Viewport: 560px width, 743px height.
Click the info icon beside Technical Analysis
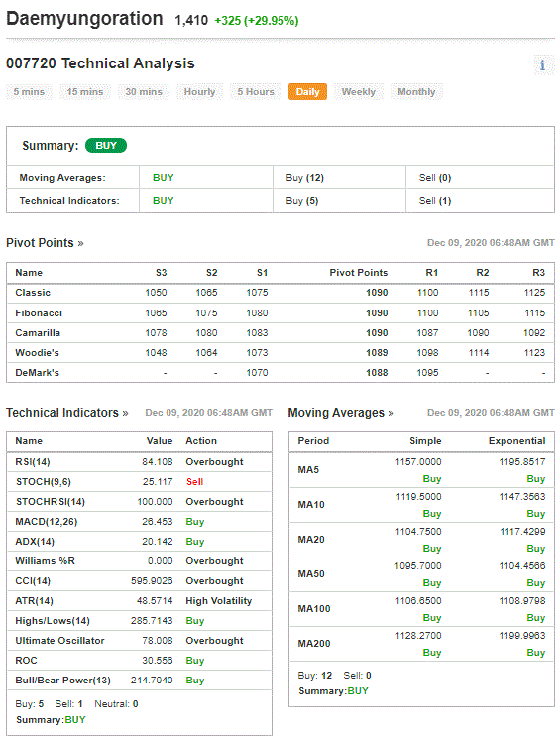click(x=543, y=64)
